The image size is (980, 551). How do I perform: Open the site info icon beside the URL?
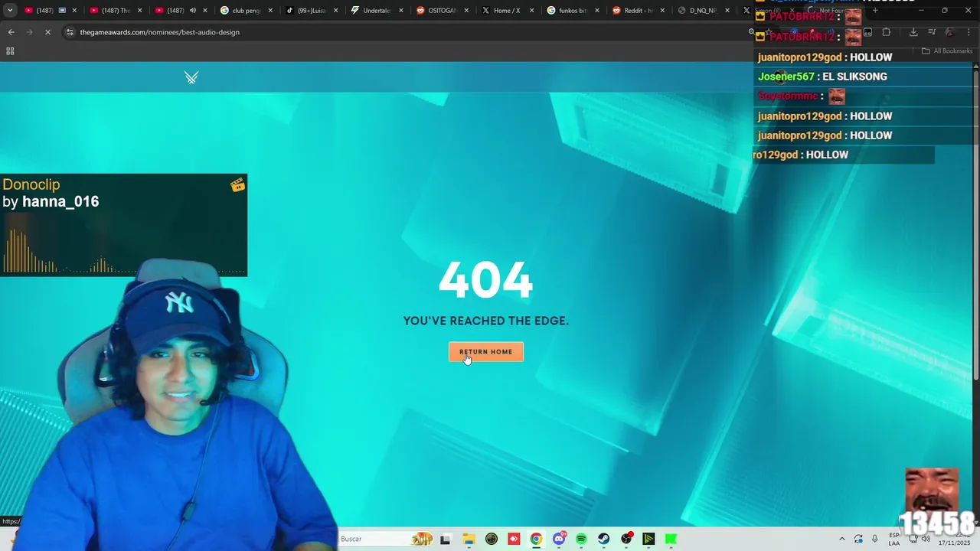70,32
